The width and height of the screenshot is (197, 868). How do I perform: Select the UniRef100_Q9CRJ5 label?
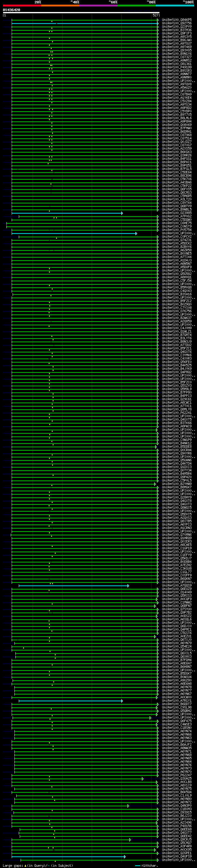tap(177, 839)
